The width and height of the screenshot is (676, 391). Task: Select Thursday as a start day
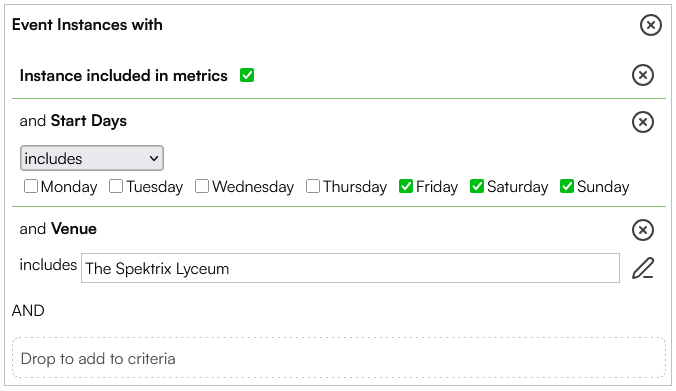pyautogui.click(x=313, y=186)
